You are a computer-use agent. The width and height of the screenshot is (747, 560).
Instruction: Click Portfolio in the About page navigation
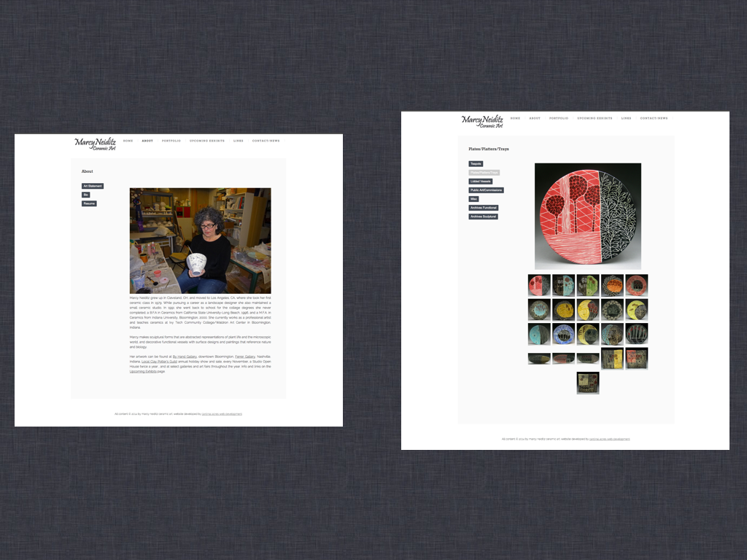click(x=171, y=141)
